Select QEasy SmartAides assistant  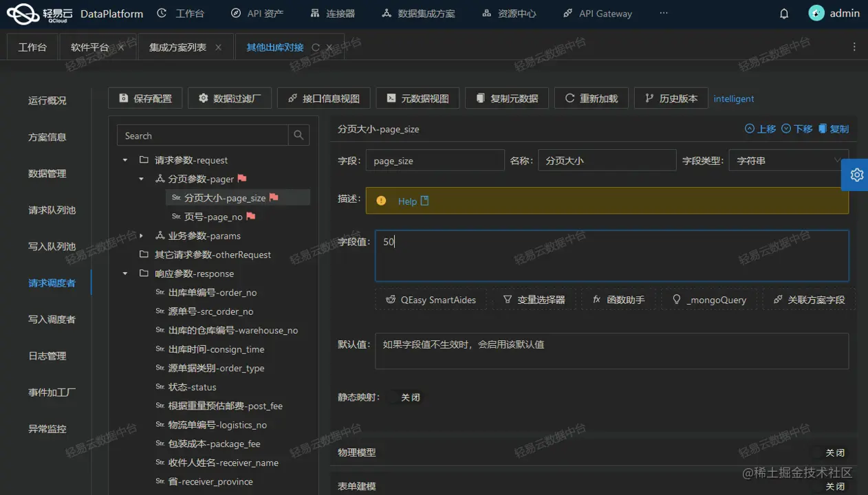[431, 299]
